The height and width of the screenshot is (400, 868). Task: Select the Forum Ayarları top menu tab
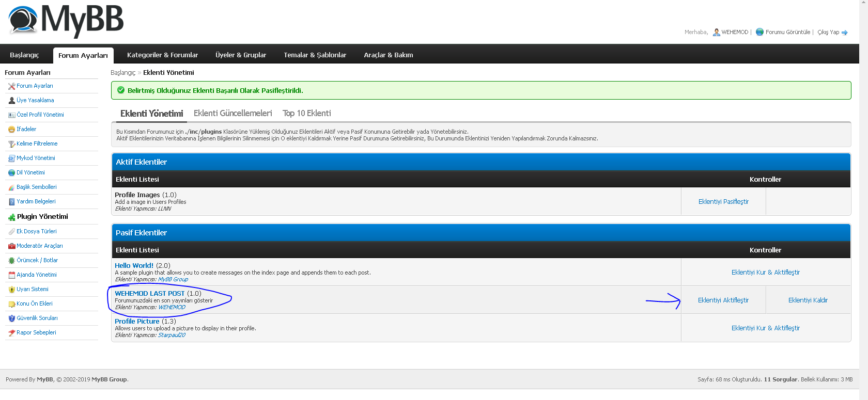tap(83, 55)
